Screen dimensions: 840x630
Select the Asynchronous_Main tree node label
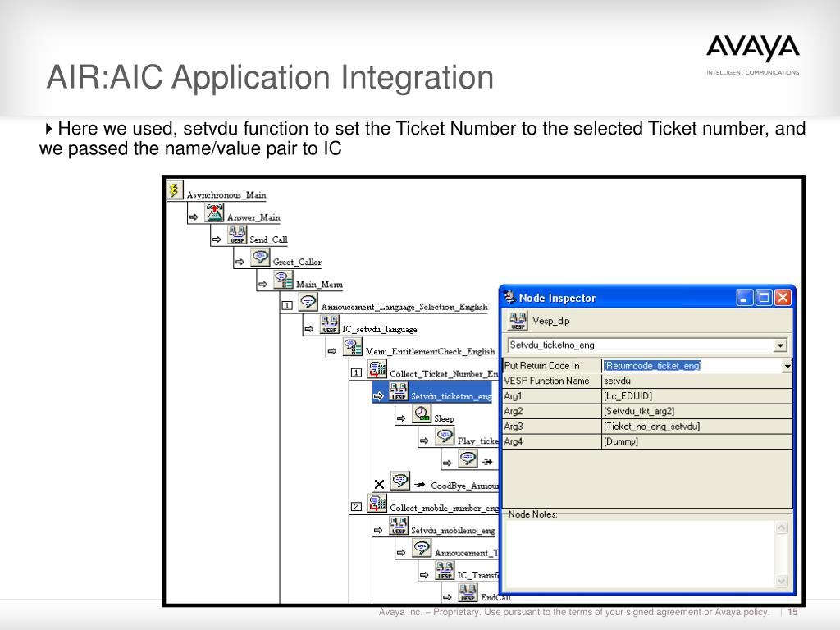(226, 195)
